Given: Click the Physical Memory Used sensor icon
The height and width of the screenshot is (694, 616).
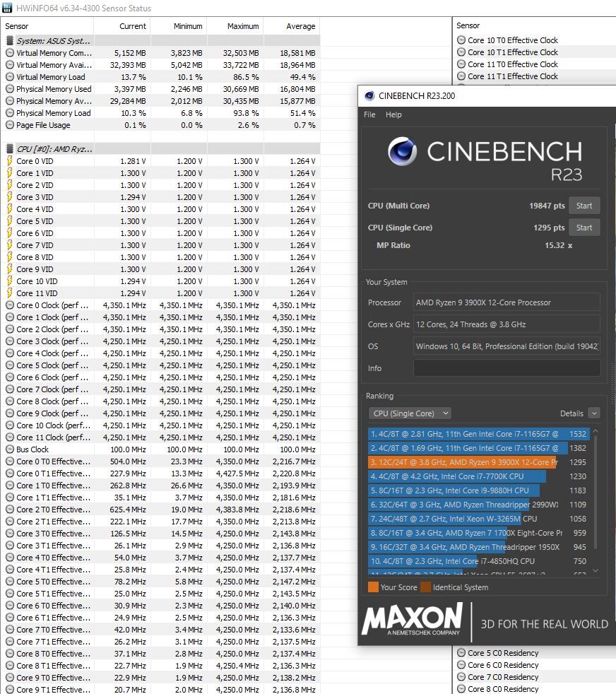Looking at the screenshot, I should coord(10,88).
